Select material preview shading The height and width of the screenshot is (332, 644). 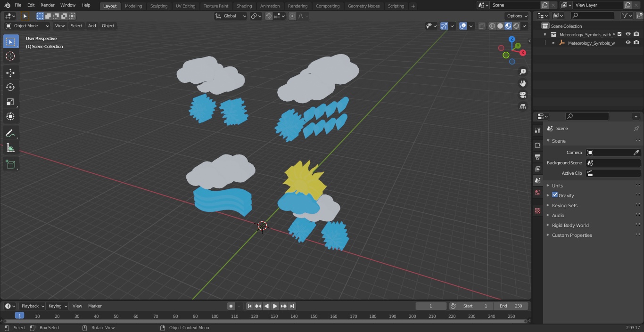[508, 26]
